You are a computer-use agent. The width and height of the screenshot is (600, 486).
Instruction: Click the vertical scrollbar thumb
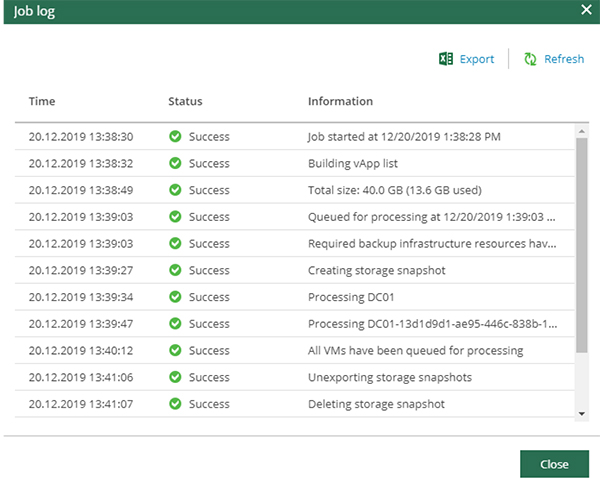coord(582,245)
